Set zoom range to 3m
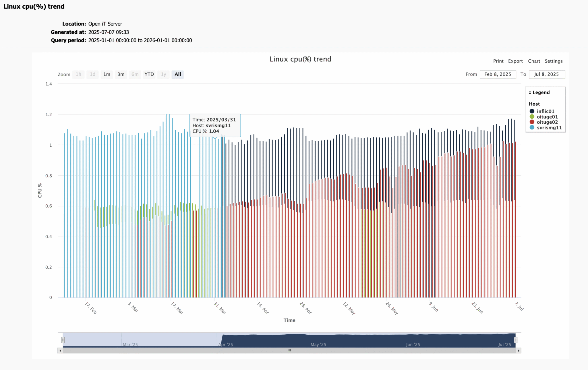588x370 pixels. click(x=121, y=74)
